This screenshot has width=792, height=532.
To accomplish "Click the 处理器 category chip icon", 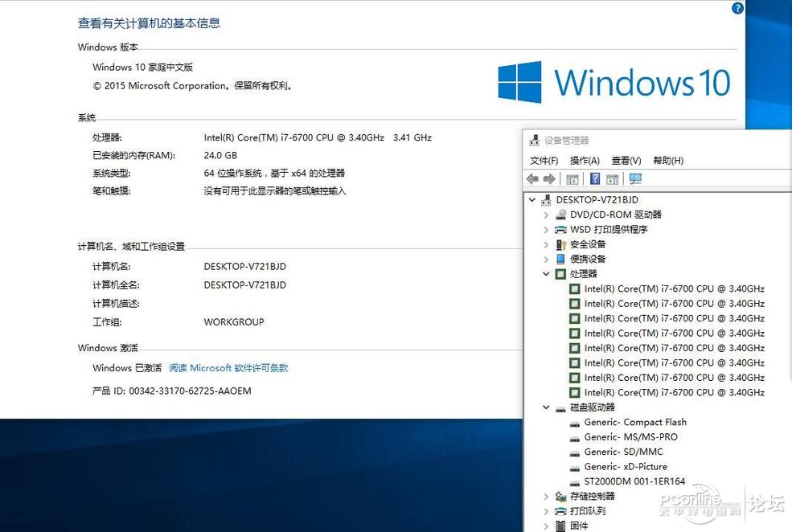I will pyautogui.click(x=560, y=274).
